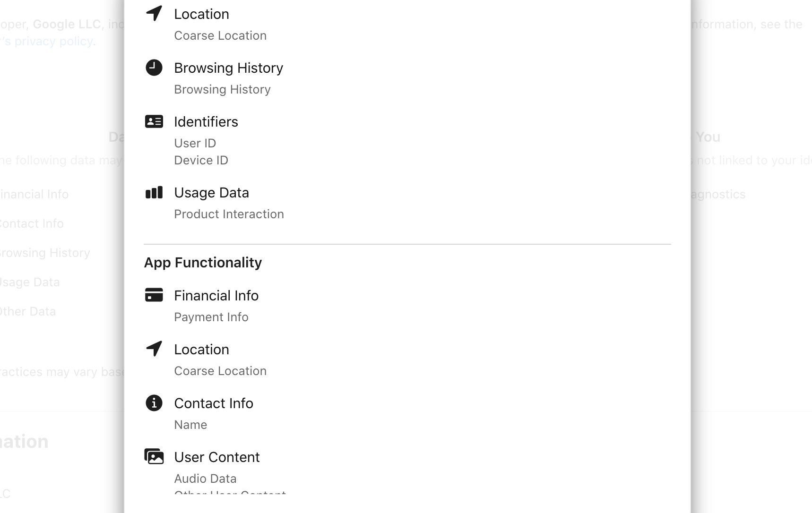Screen dimensions: 812x513
Task: Click the Identifiers ID card icon
Action: pyautogui.click(x=154, y=121)
